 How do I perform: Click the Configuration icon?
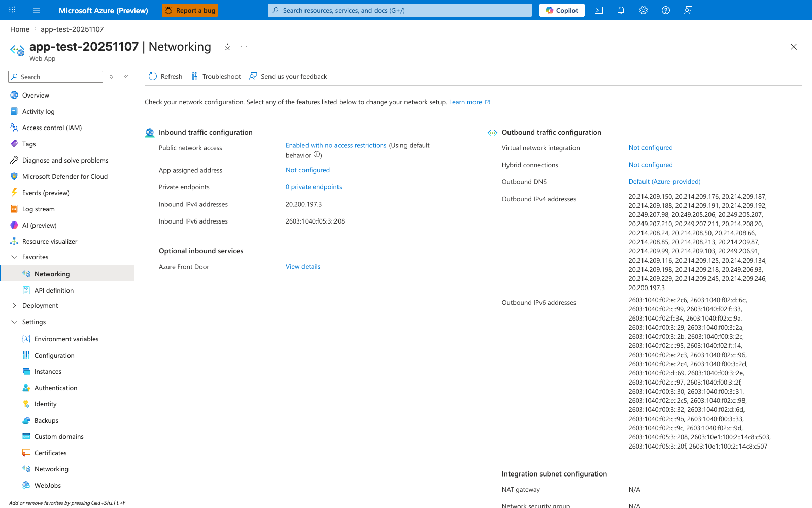click(26, 355)
